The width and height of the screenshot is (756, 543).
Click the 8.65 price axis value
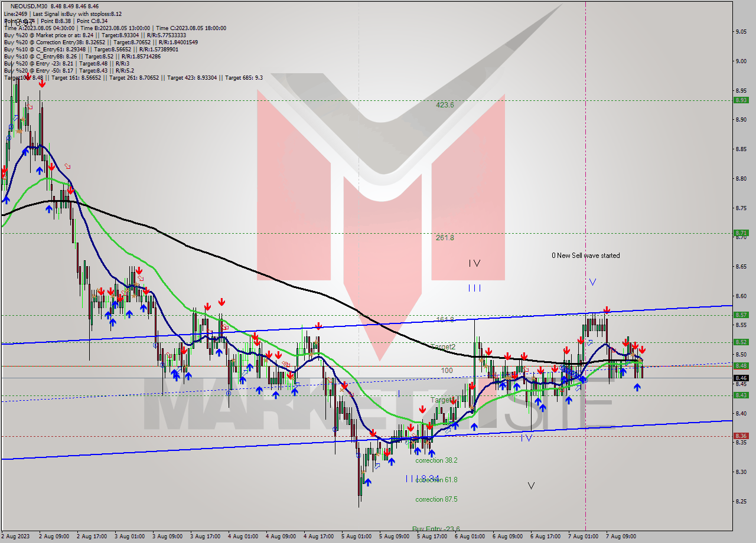[741, 266]
